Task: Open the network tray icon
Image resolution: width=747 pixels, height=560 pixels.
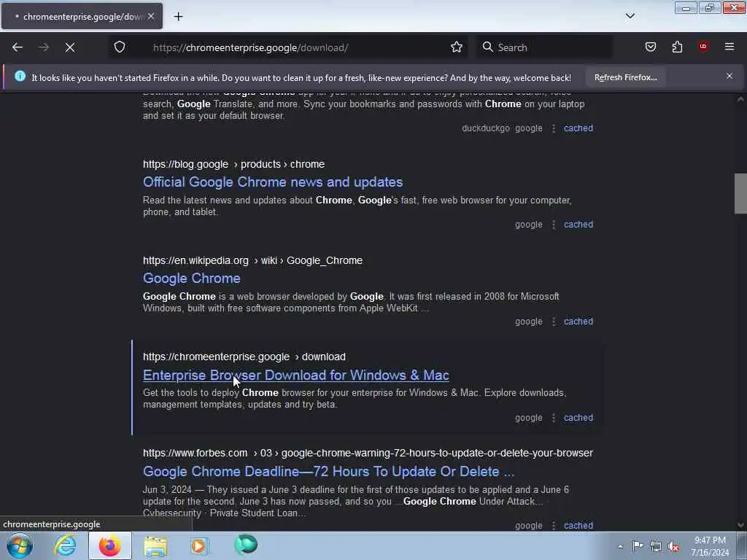Action: pos(656,546)
